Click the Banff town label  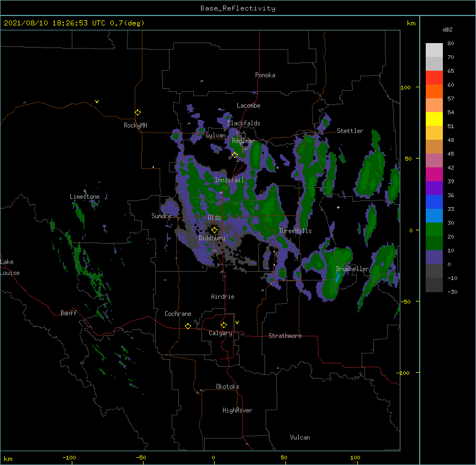coord(68,313)
